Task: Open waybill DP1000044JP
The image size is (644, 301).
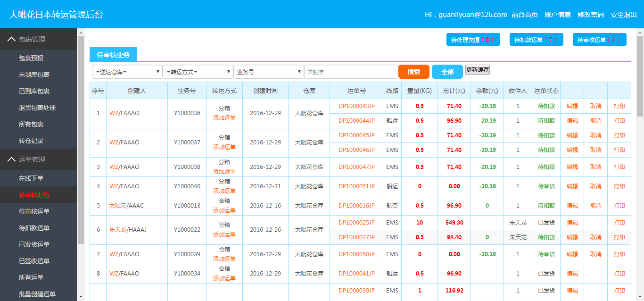Action: point(356,121)
